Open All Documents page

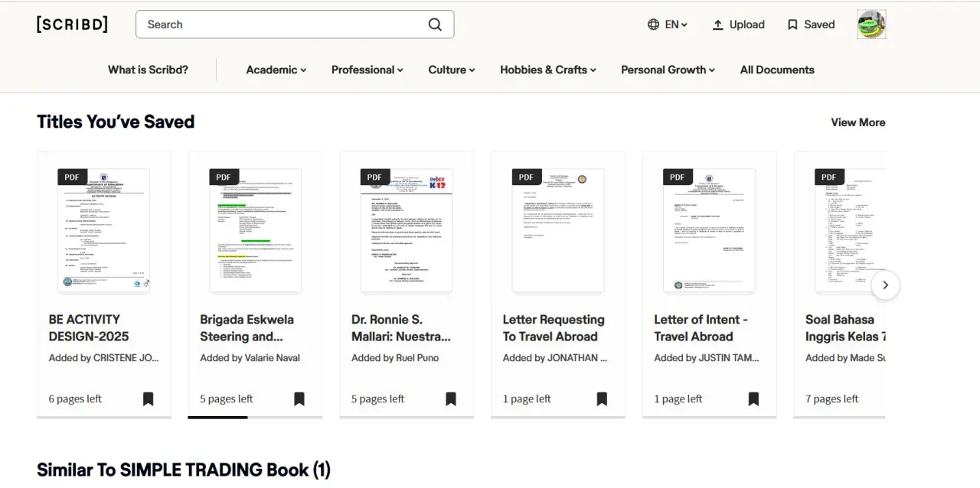[777, 70]
